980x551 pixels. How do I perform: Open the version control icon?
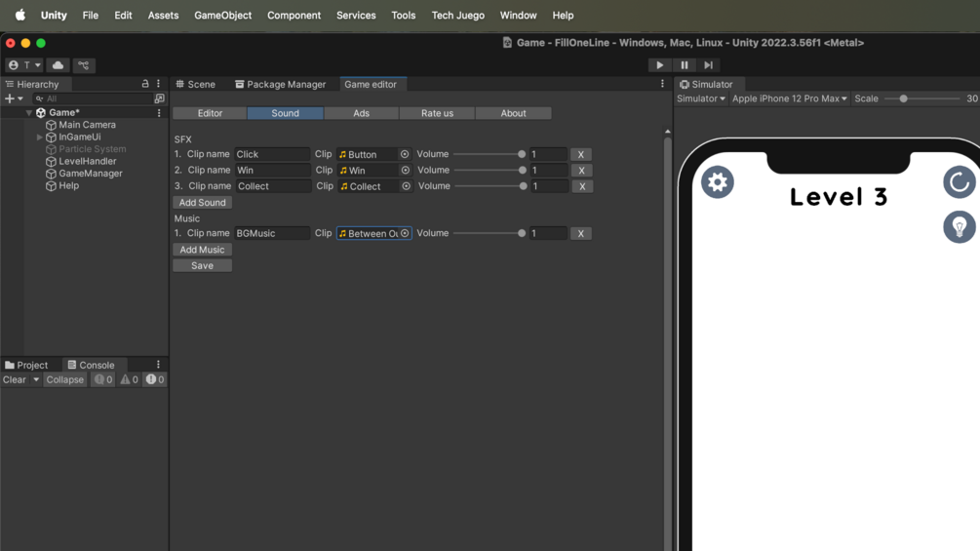(x=83, y=65)
